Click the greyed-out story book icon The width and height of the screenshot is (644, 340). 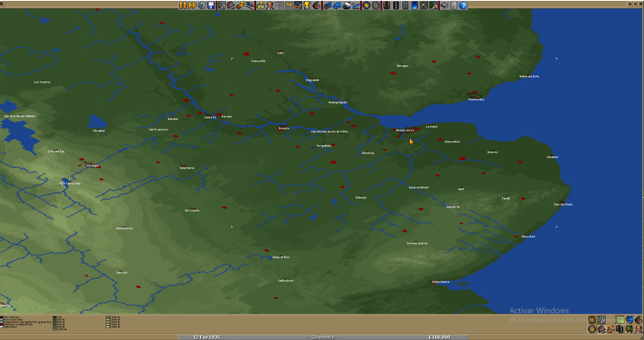280,5
